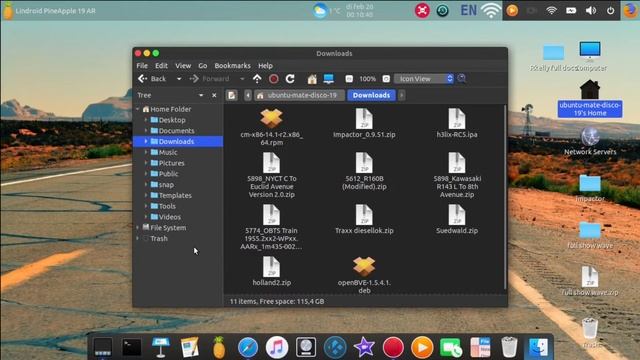The image size is (640, 360).
Task: Select the openBVE-1.5.4.1.deb package
Action: point(364,275)
